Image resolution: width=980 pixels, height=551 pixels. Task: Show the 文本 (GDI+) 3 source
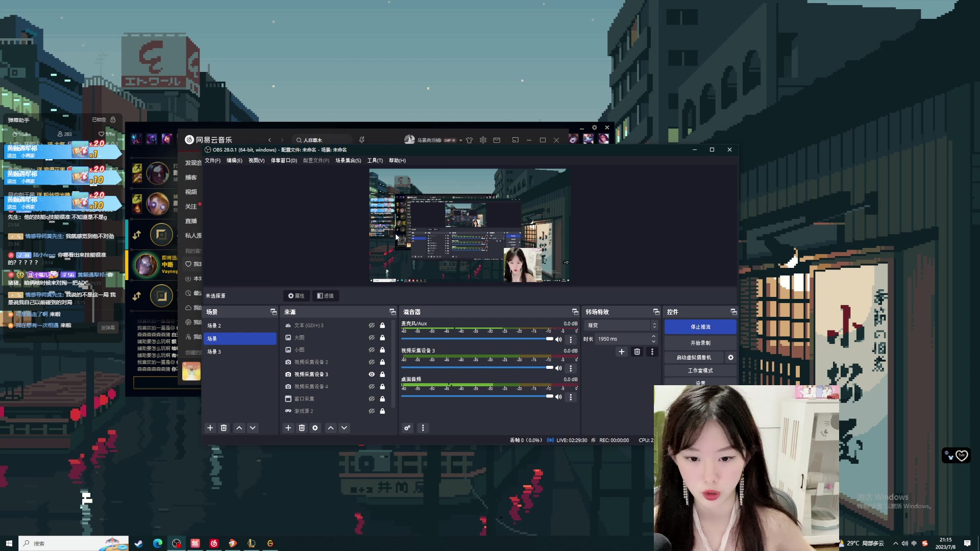pos(372,325)
